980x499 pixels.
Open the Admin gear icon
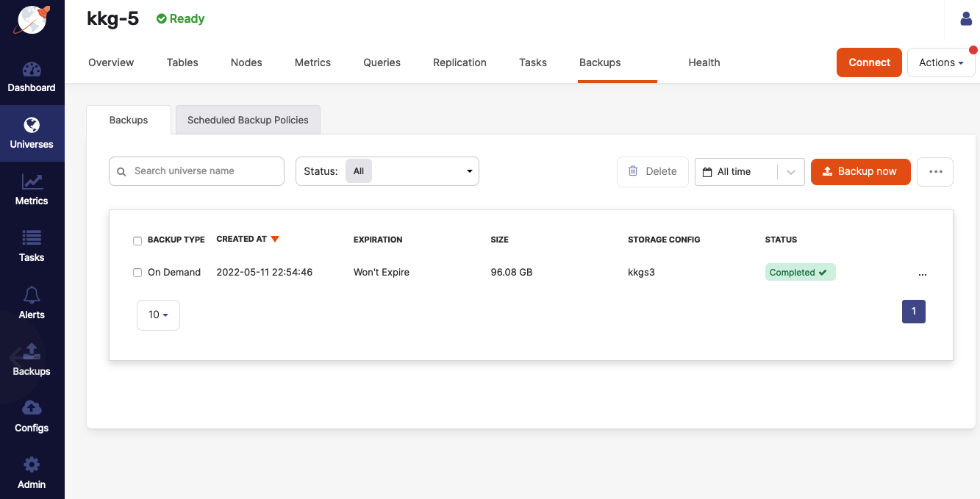pyautogui.click(x=32, y=464)
